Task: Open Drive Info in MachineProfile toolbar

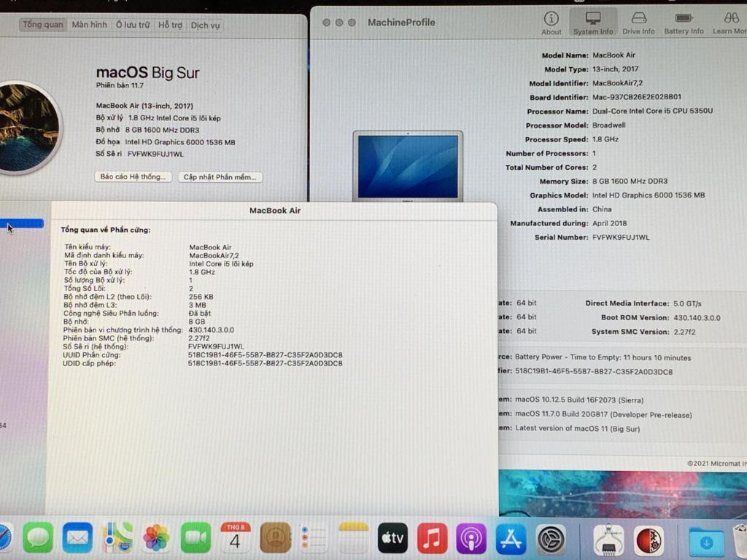Action: pos(638,23)
